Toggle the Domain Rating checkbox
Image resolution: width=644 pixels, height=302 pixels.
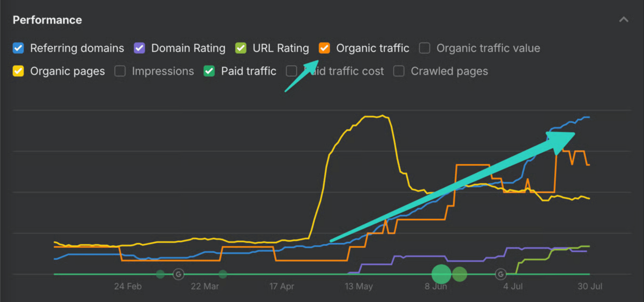pyautogui.click(x=139, y=48)
